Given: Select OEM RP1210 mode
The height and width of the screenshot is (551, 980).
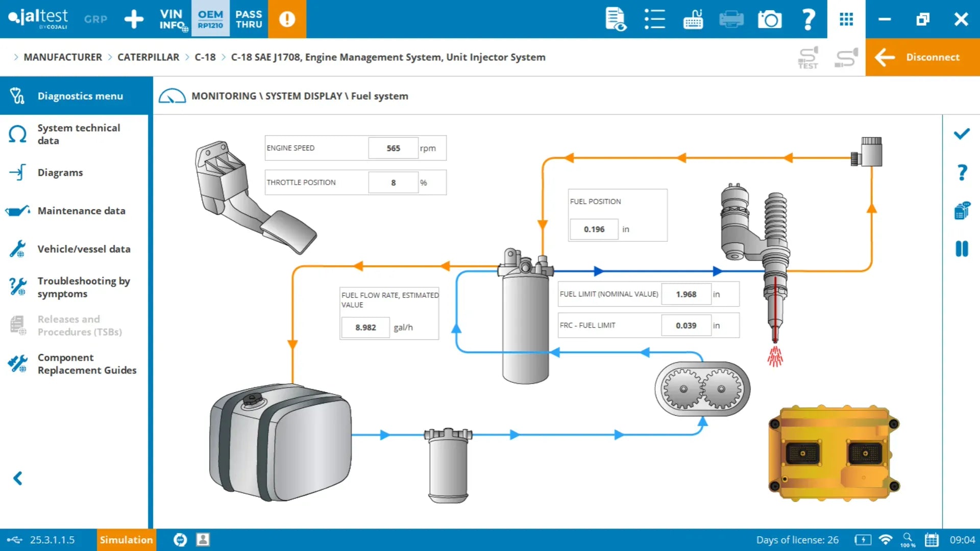Looking at the screenshot, I should click(210, 19).
